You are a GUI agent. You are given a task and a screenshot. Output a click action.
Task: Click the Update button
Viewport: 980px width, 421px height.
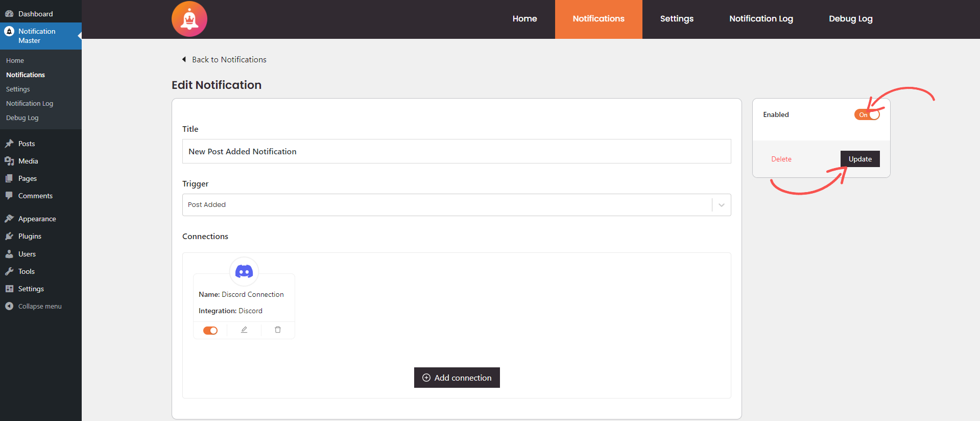[860, 159]
